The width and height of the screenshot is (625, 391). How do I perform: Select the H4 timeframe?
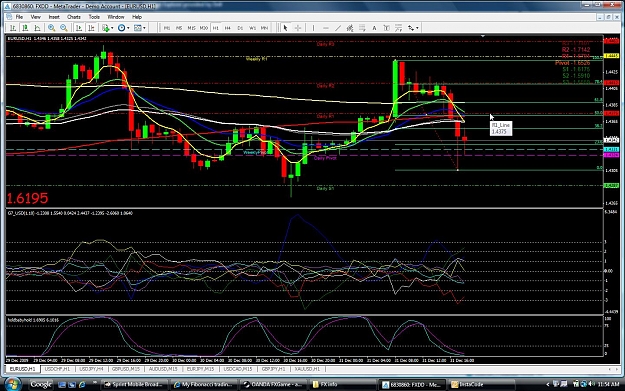(228, 28)
